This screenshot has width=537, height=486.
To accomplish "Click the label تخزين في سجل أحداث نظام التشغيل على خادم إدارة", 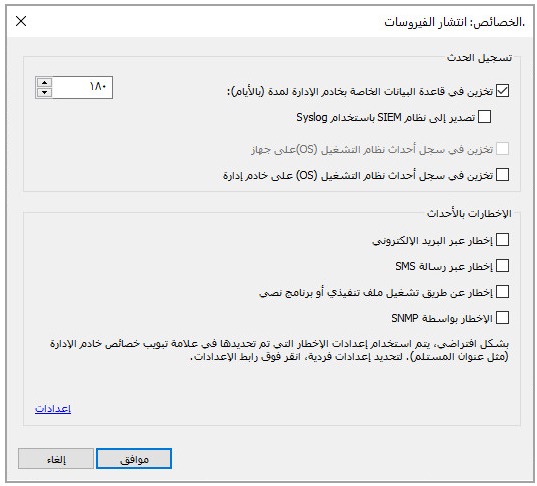I will pos(358,176).
